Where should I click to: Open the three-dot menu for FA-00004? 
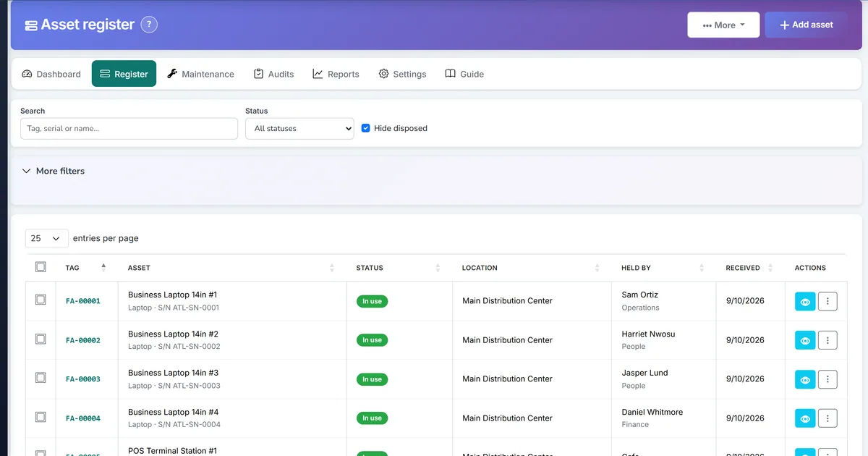[827, 418]
